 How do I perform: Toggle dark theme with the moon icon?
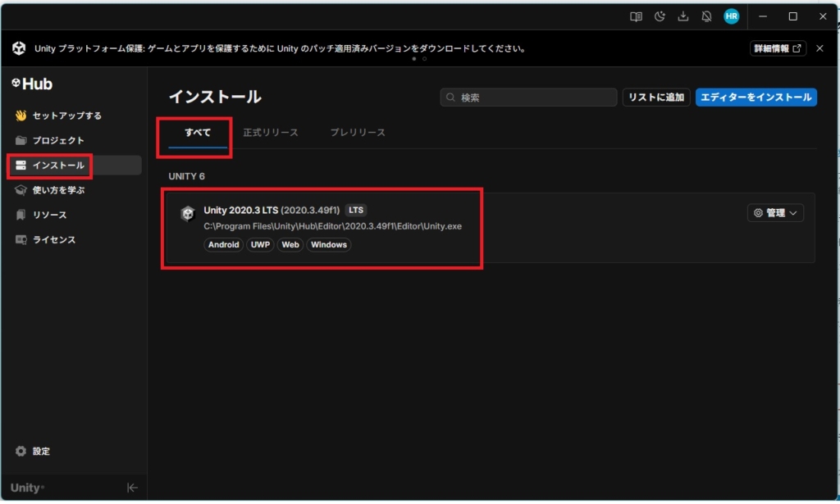(x=659, y=16)
